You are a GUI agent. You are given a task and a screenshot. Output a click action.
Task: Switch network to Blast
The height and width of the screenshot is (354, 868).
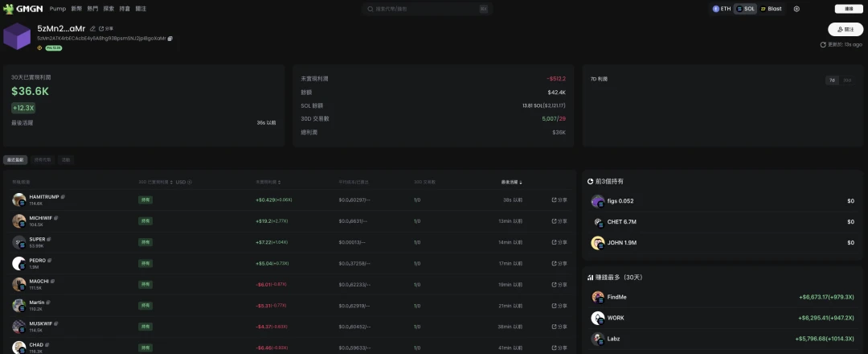770,9
